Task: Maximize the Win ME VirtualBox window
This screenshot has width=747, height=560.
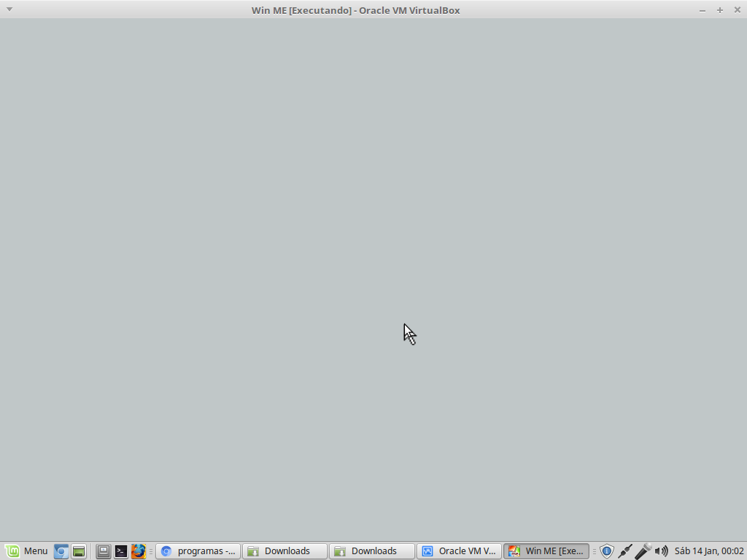Action: 720,10
